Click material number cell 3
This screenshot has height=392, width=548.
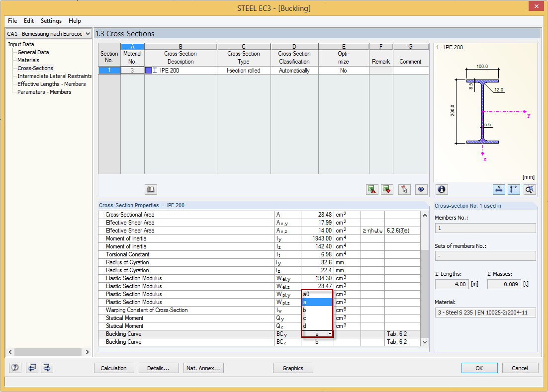pyautogui.click(x=132, y=71)
